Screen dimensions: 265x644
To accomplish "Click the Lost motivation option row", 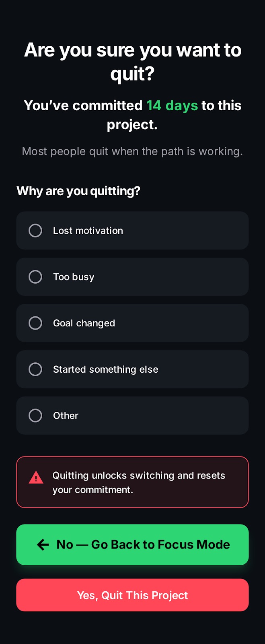I will [133, 230].
